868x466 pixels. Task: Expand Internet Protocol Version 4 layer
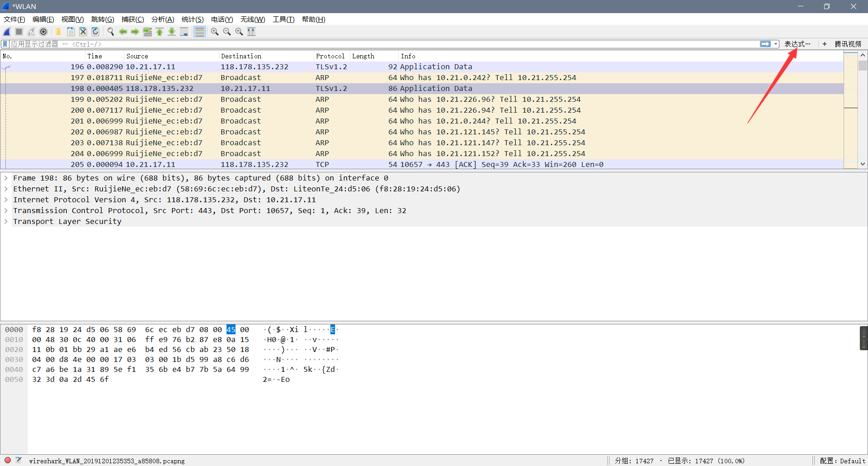point(6,200)
